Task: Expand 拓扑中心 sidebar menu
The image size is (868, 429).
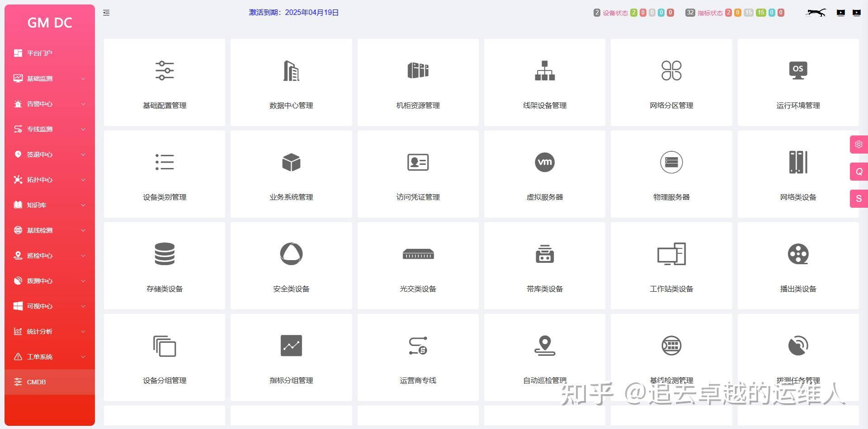Action: click(50, 180)
